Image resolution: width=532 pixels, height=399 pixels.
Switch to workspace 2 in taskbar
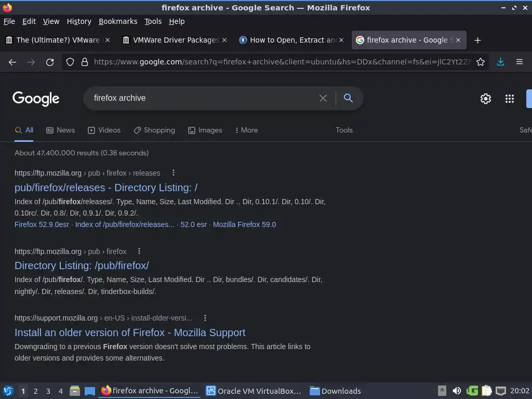pos(36,391)
